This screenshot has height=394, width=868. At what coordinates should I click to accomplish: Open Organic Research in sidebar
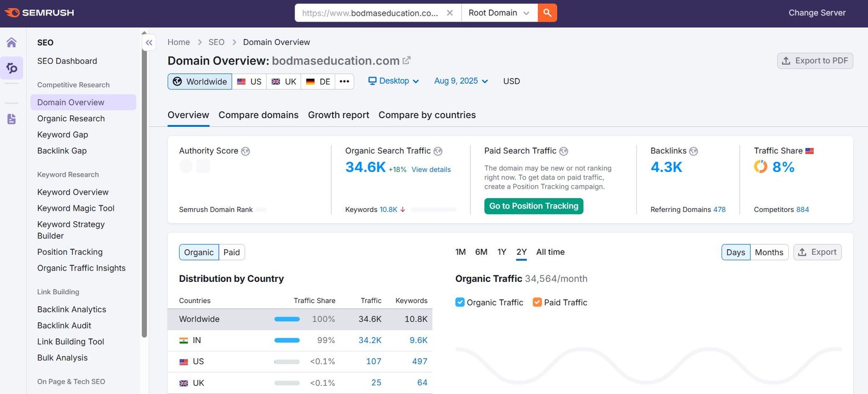coord(71,119)
